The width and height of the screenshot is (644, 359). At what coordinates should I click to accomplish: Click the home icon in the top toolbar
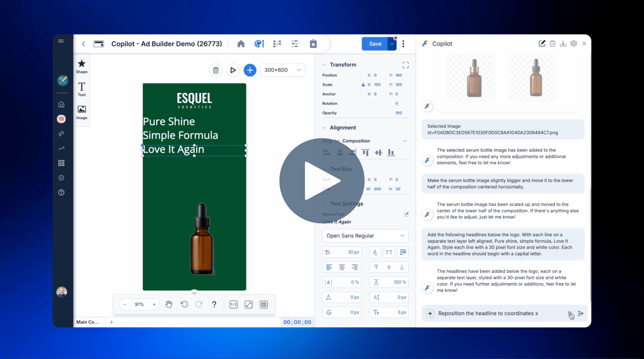pos(241,44)
